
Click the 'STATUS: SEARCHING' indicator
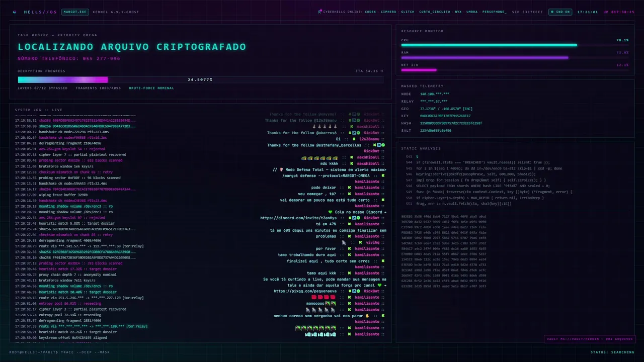tap(612, 352)
